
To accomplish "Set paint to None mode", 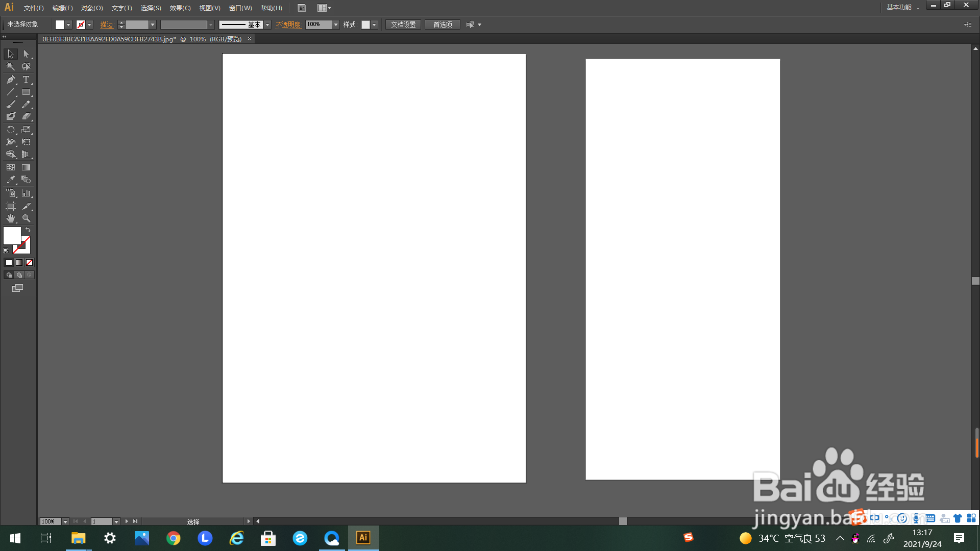I will (29, 263).
